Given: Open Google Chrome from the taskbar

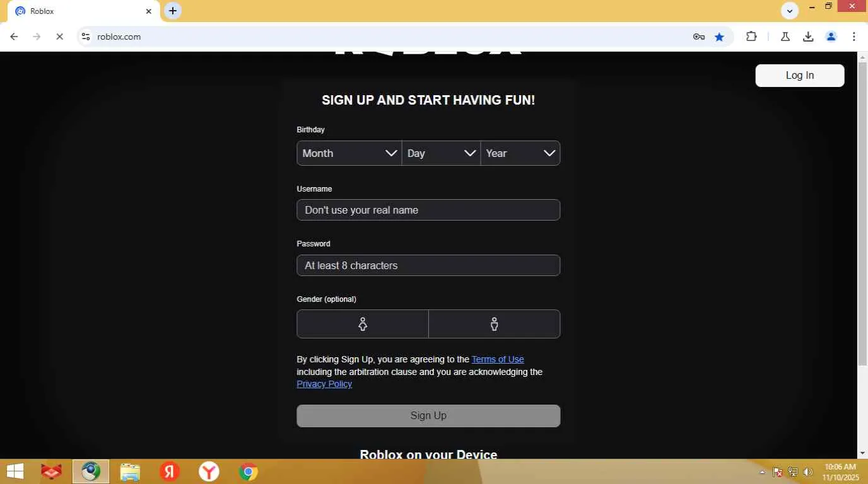Looking at the screenshot, I should click(248, 471).
